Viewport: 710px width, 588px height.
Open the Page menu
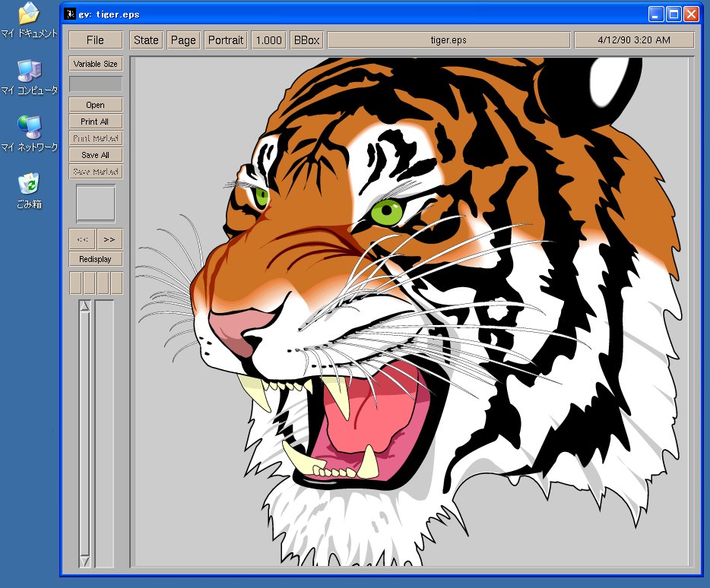pos(183,40)
